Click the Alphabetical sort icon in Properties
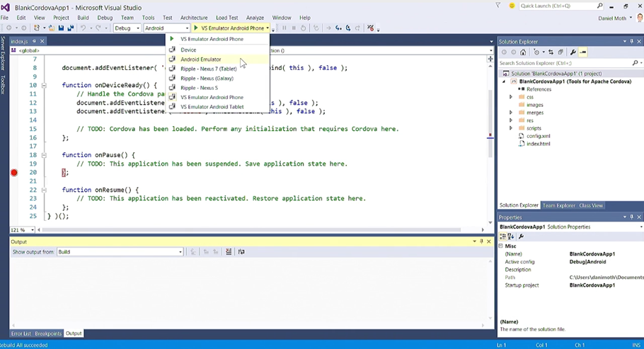 point(510,236)
